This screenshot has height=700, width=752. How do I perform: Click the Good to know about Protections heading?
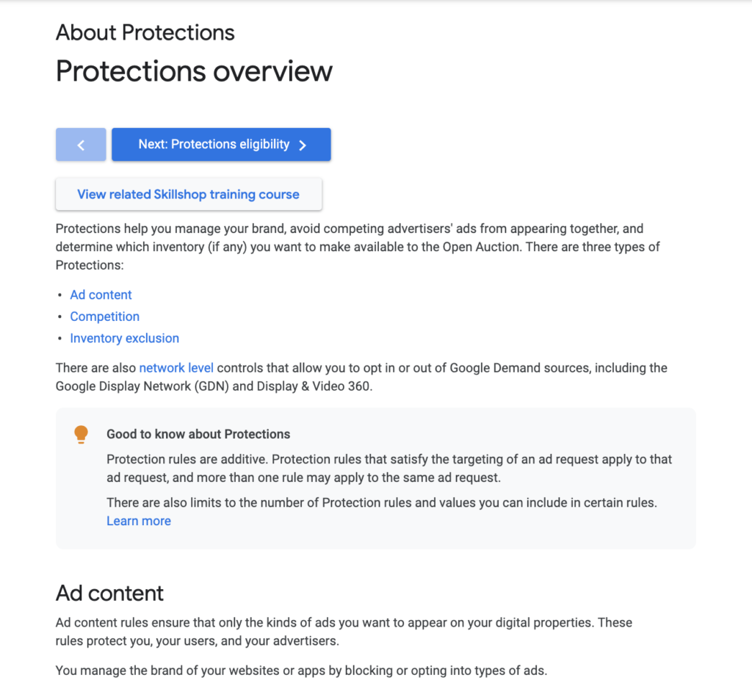198,434
